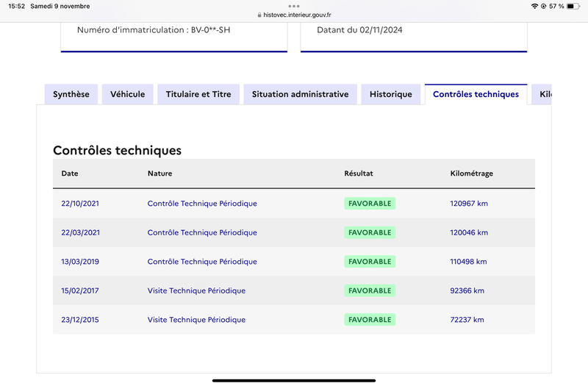
Task: Select the Situation administrative tab
Action: 301,94
